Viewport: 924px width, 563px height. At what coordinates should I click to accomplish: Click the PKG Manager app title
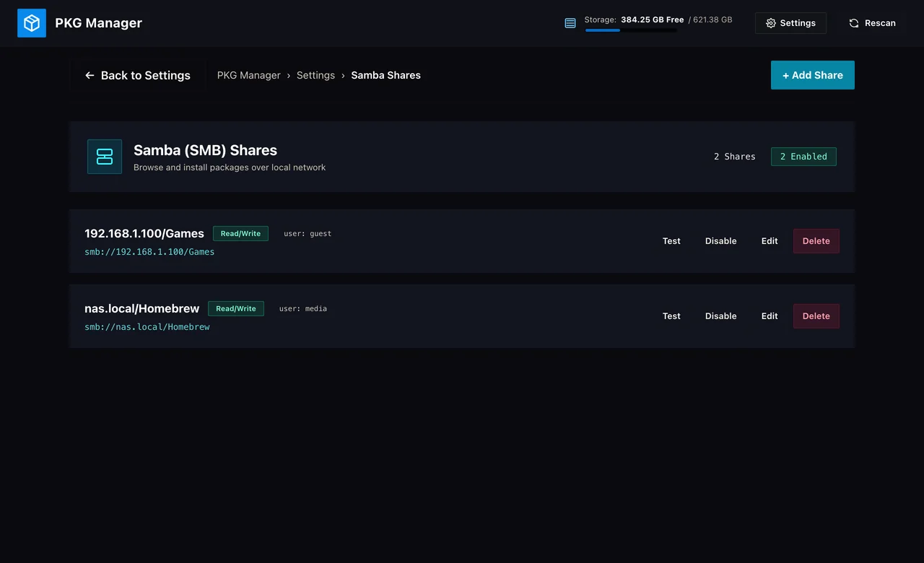(99, 23)
